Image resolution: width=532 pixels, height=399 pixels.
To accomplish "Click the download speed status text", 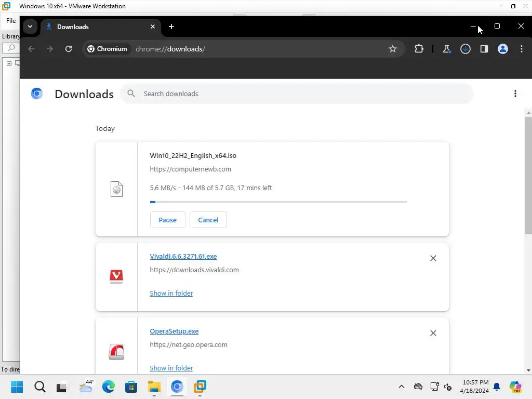I will [x=211, y=188].
